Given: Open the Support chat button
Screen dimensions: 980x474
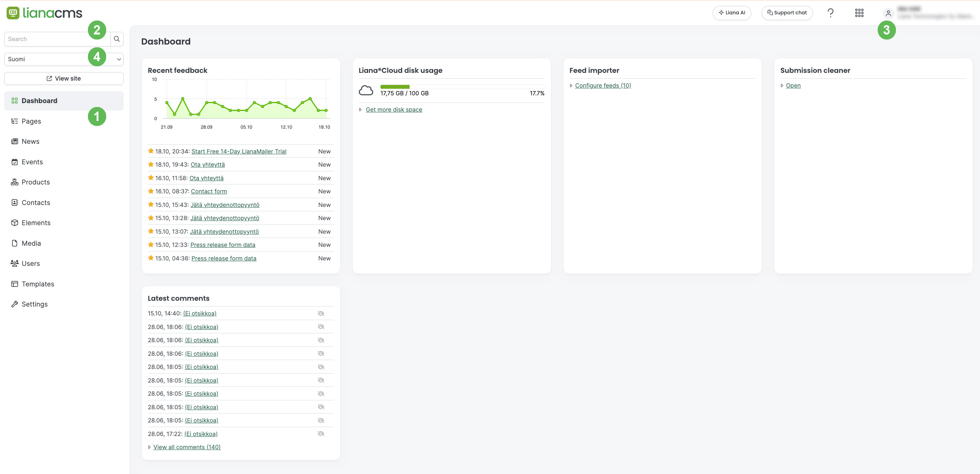Looking at the screenshot, I should (x=787, y=13).
